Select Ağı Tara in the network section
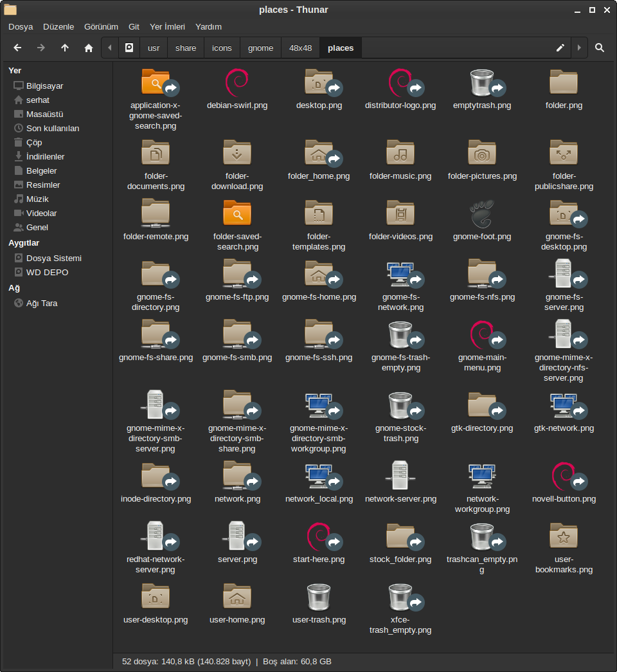Screen dimensions: 617x672 (42, 303)
